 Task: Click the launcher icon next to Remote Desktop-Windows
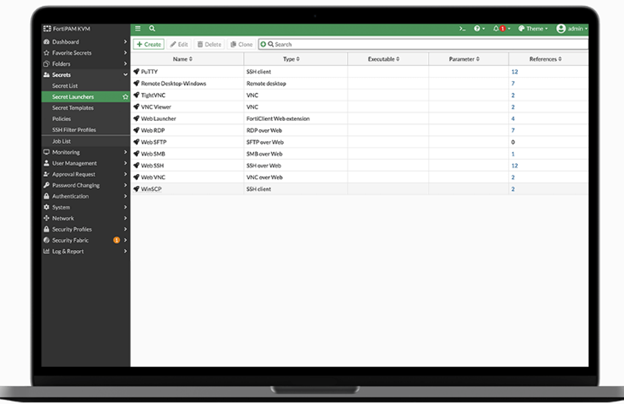click(x=136, y=83)
